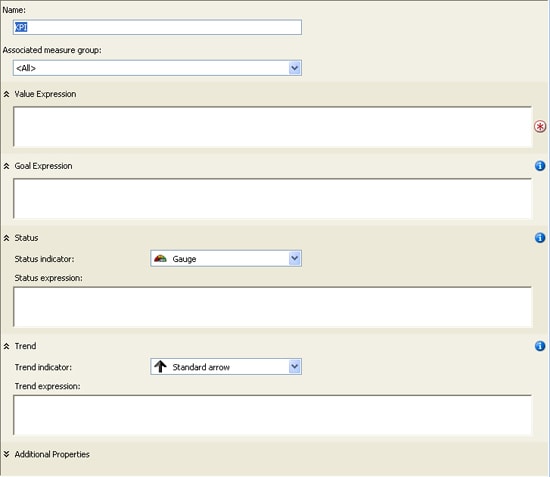Click the Additional Properties label
Viewport: 550px width, 477px height.
tap(52, 455)
